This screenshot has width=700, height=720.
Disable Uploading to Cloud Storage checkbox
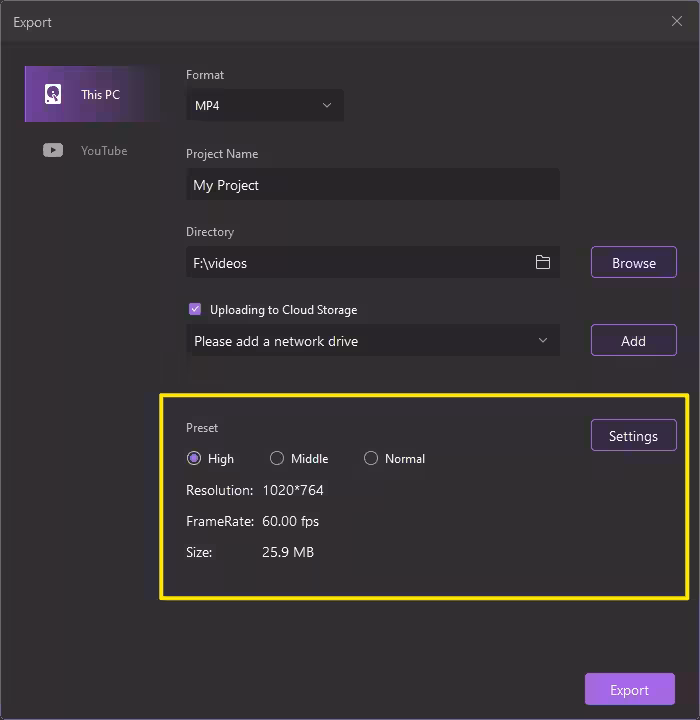195,310
